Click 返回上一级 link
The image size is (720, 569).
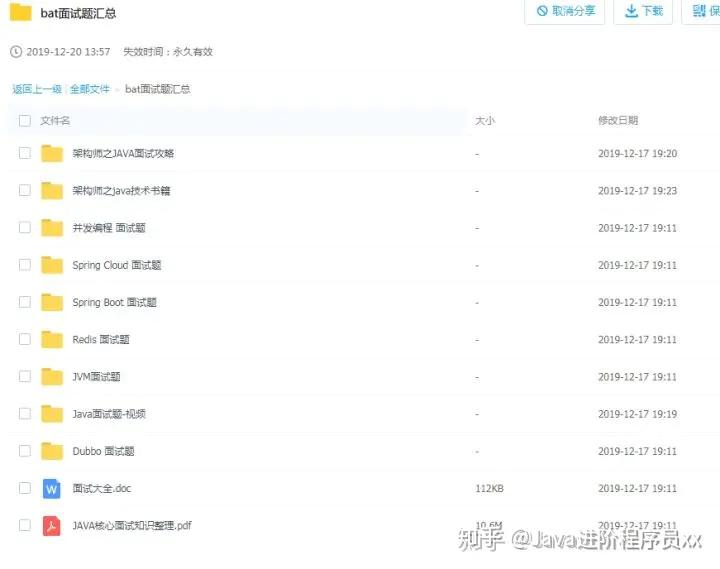[37, 89]
